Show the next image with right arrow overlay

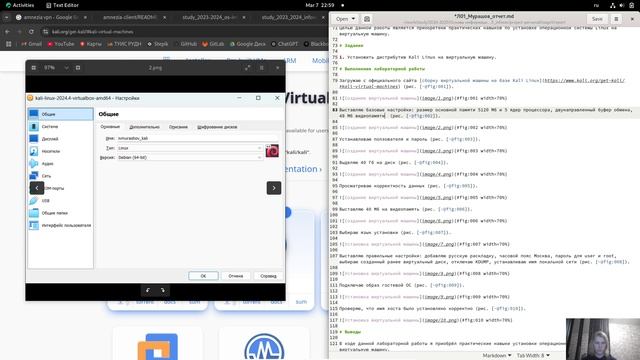coord(274,188)
